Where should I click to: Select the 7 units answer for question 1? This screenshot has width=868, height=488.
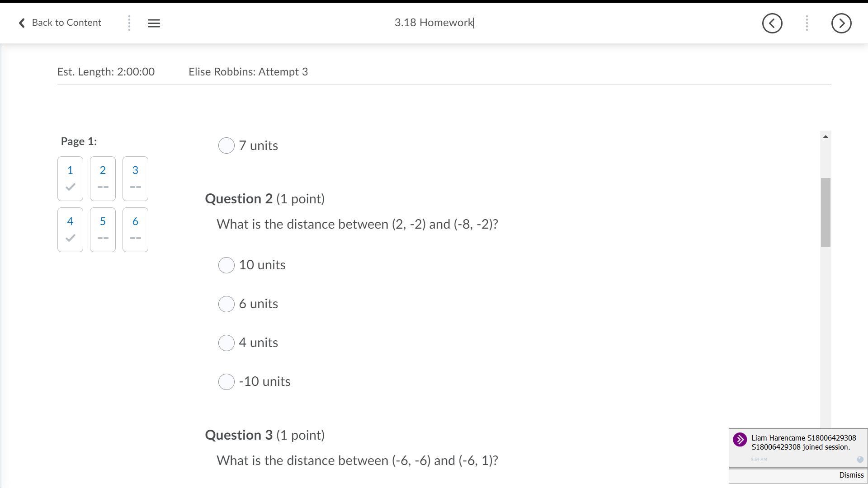click(x=226, y=145)
